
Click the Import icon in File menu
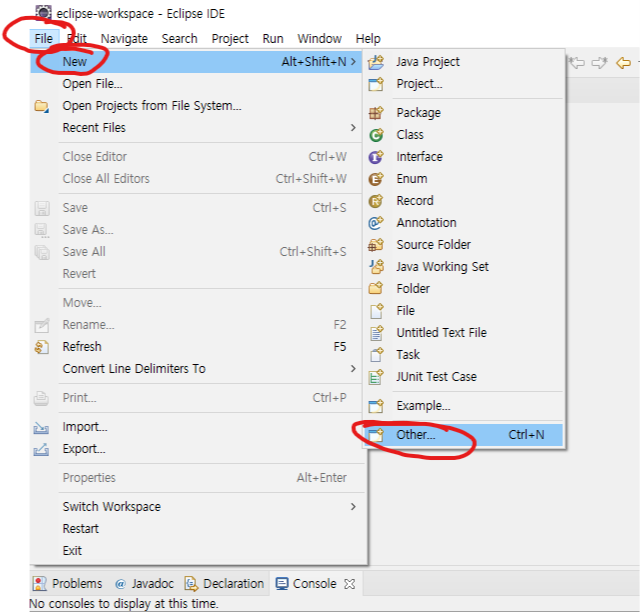coord(41,427)
